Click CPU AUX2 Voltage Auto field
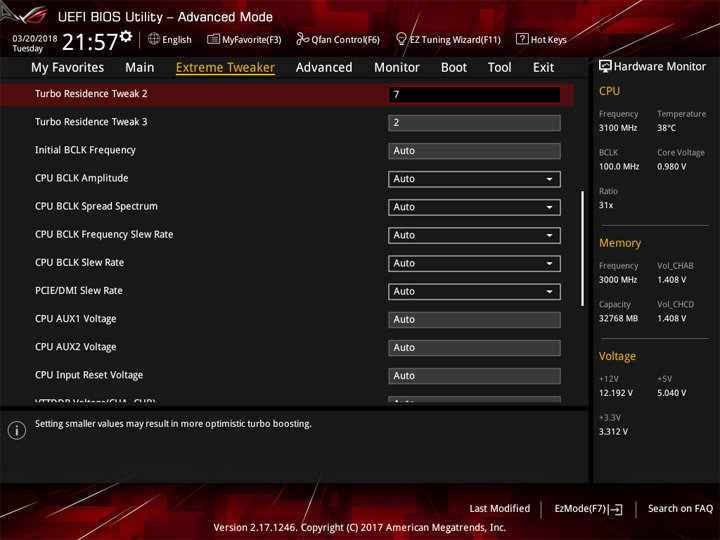Screen dimensions: 720x540 tap(474, 348)
